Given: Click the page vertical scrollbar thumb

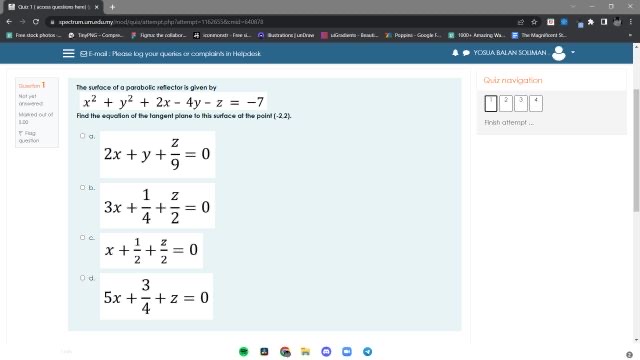Looking at the screenshot, I should (636, 150).
